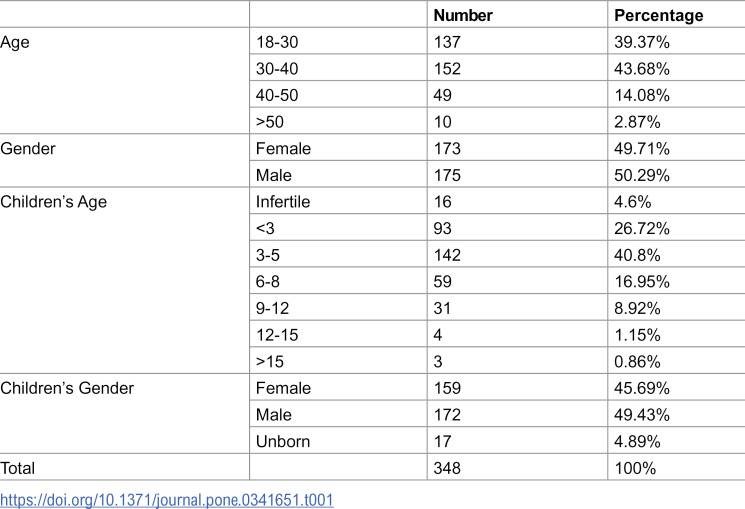Select the Children's Gender row label
The height and width of the screenshot is (509, 745).
[67, 388]
